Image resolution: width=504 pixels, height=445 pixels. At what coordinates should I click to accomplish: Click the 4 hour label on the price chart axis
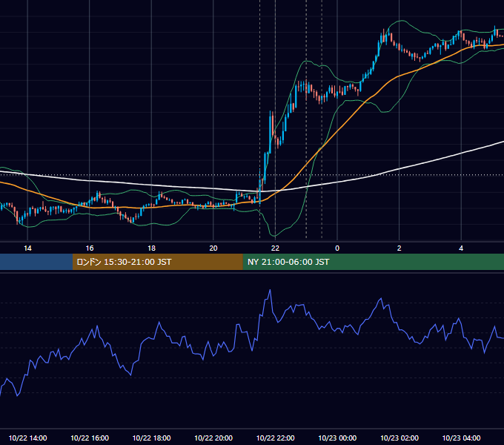pos(461,248)
